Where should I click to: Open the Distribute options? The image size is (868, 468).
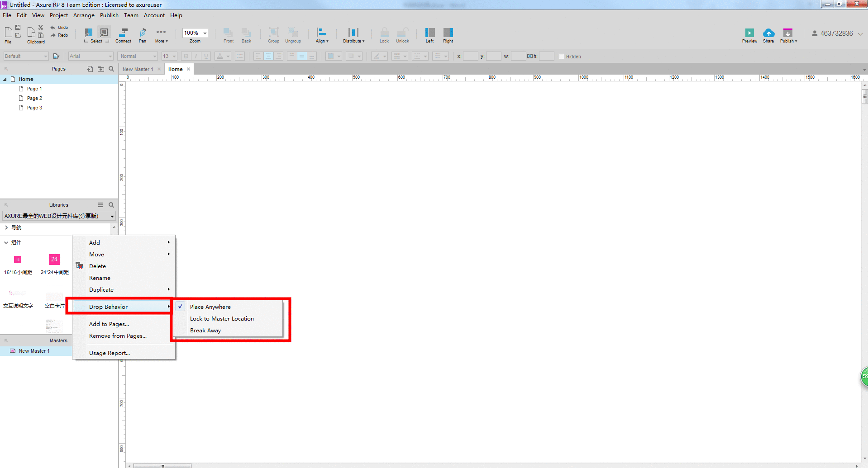353,35
